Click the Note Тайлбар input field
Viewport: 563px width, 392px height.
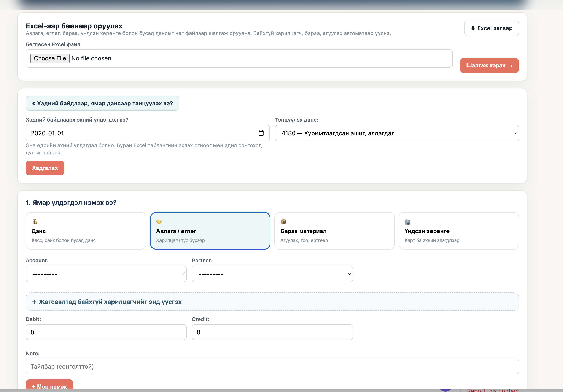click(272, 366)
